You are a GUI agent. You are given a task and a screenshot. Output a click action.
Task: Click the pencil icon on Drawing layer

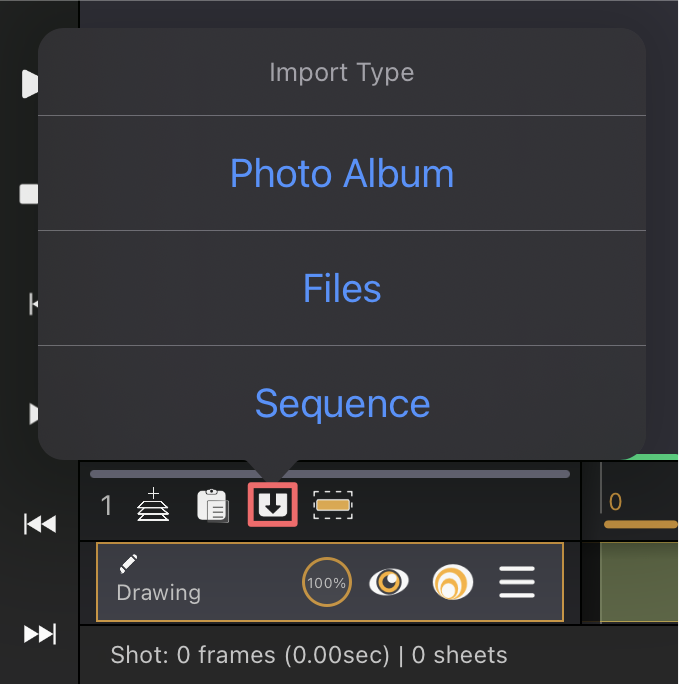click(128, 564)
